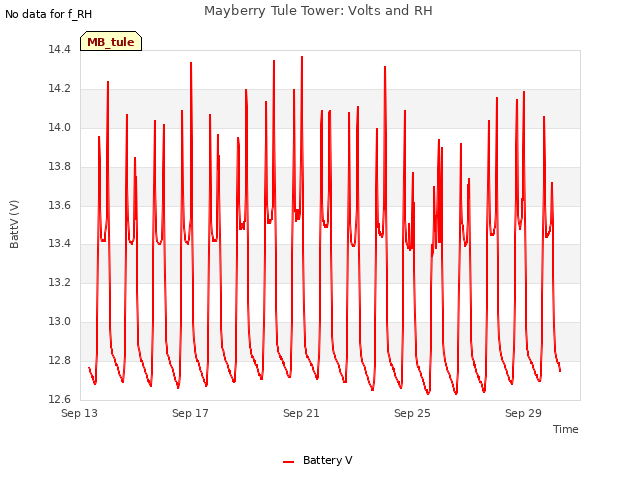Viewport: 640px width, 480px height.
Task: Click the 12.8 y-axis tick label
Action: pyautogui.click(x=60, y=360)
